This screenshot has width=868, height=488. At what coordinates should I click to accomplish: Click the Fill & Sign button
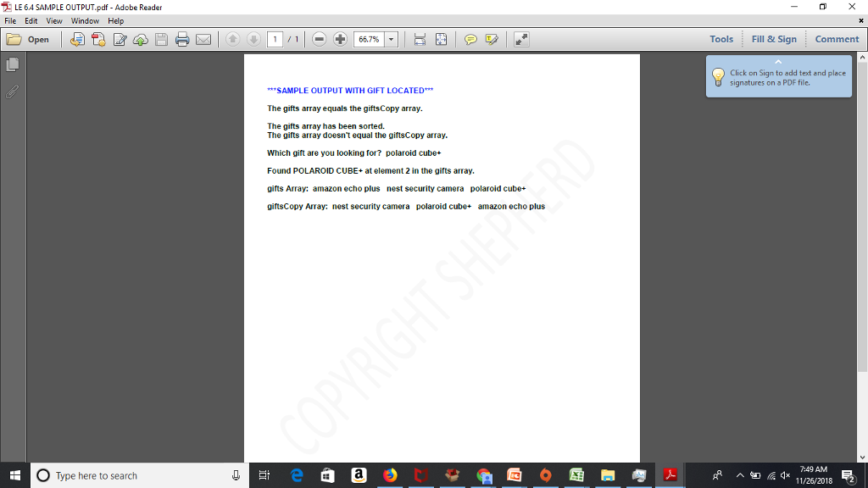[774, 38]
